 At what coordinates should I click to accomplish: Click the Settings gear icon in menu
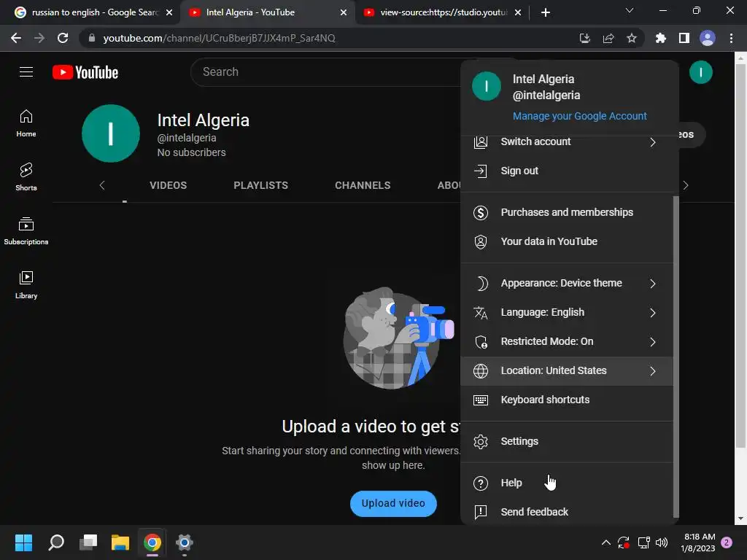click(481, 441)
